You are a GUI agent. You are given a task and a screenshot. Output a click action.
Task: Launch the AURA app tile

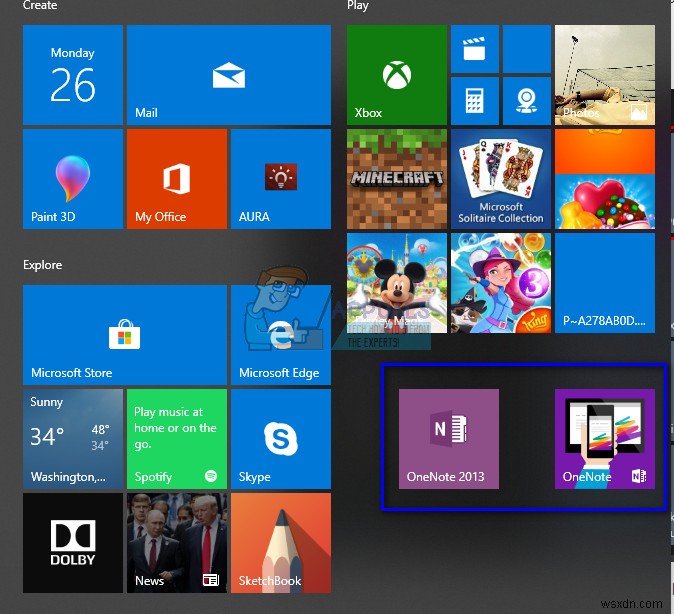tap(281, 179)
